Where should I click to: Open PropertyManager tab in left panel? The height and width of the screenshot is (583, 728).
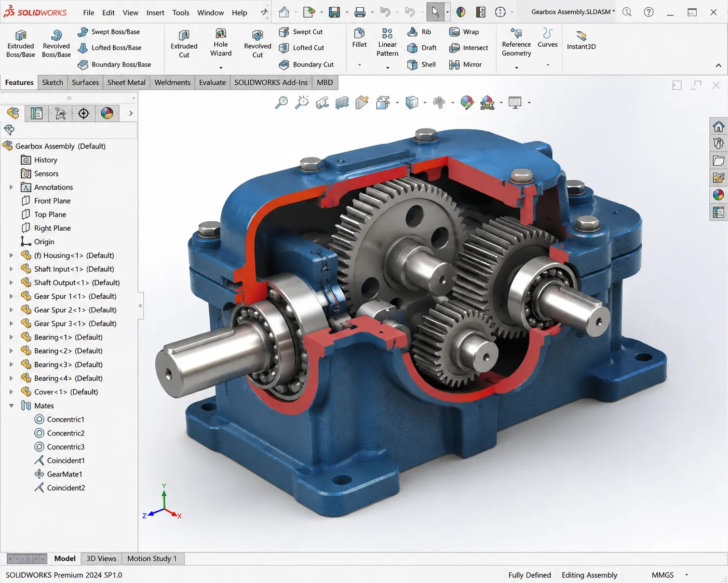(x=36, y=113)
